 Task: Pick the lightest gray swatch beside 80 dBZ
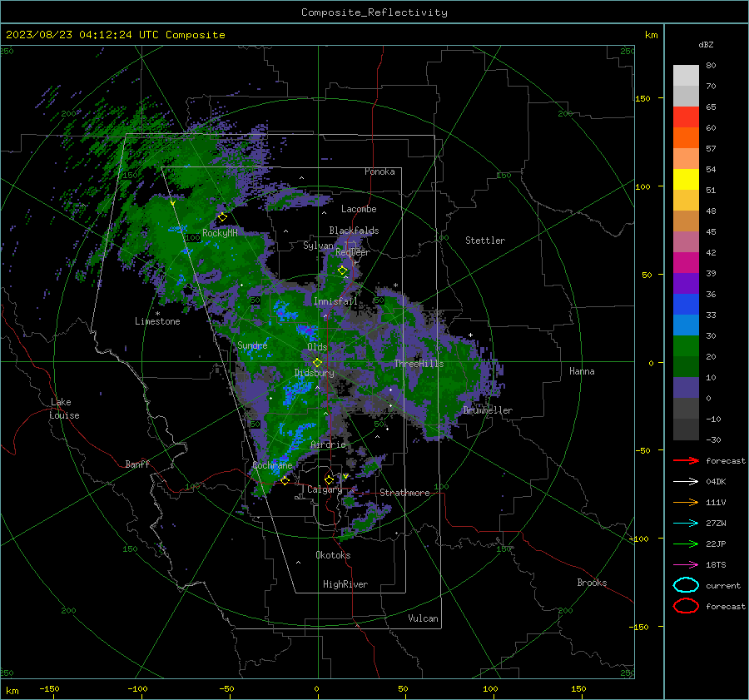point(686,76)
